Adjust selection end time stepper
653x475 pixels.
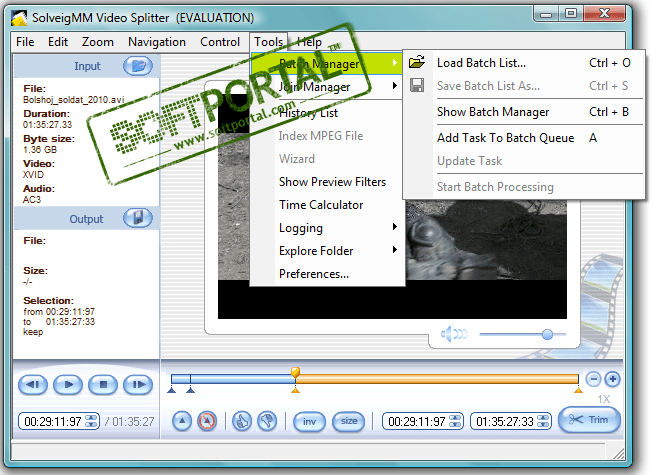543,421
